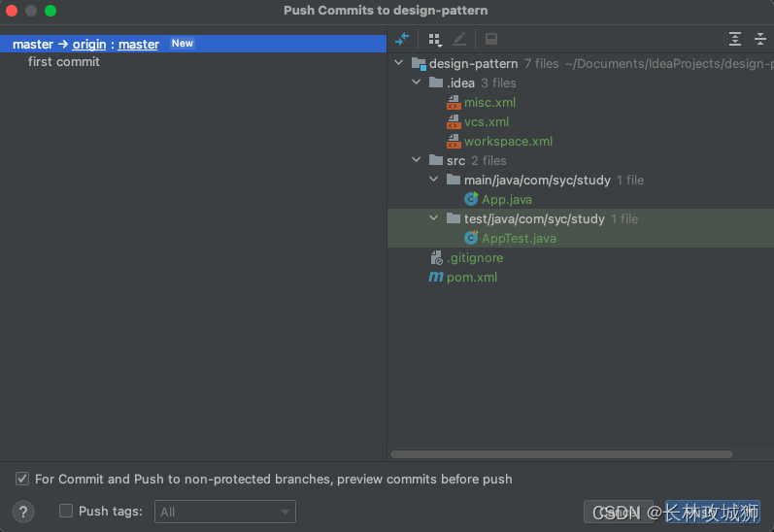Collapse the design-pattern root node
This screenshot has width=774, height=532.
click(x=399, y=63)
